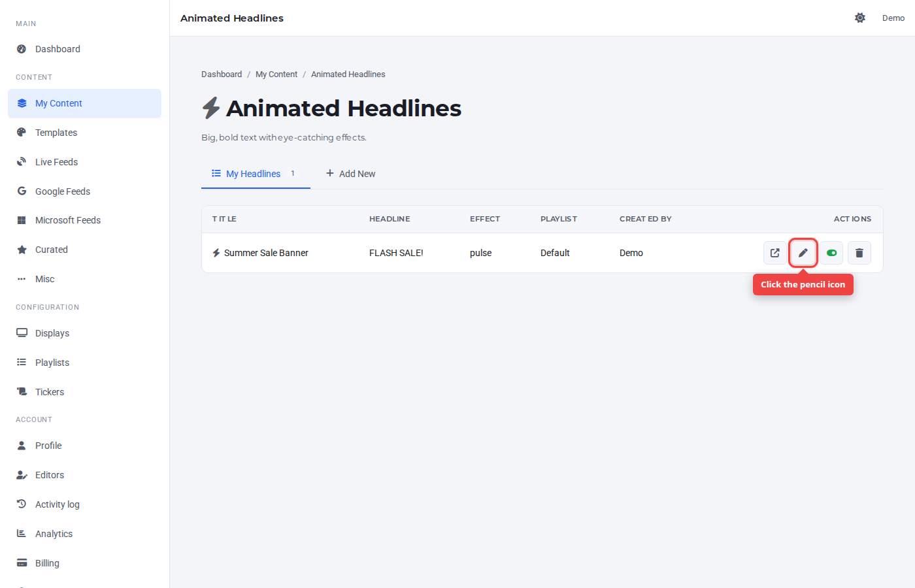Open the Demo user menu
The image size is (915, 588).
tap(893, 18)
